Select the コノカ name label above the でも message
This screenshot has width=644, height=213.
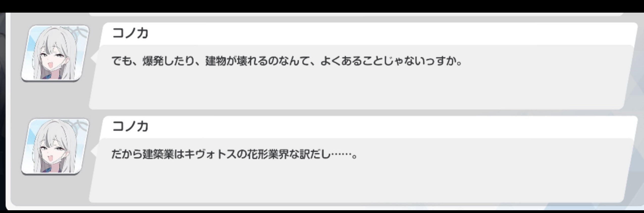point(130,33)
